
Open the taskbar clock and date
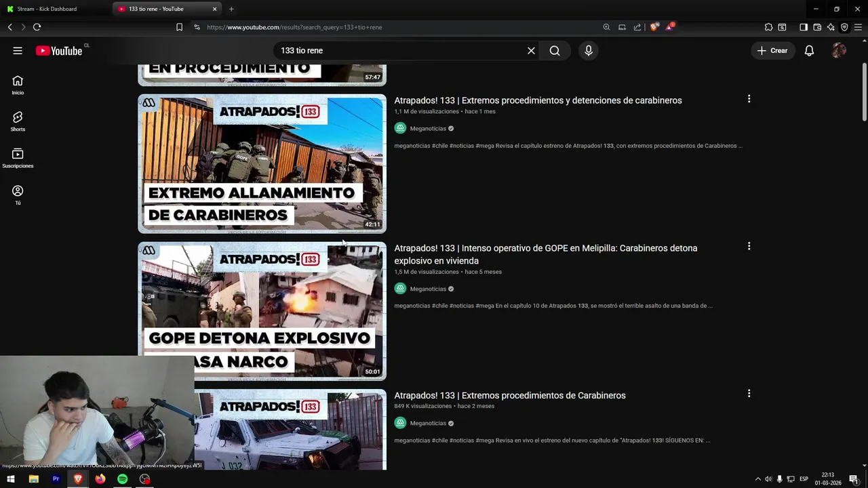pos(828,479)
